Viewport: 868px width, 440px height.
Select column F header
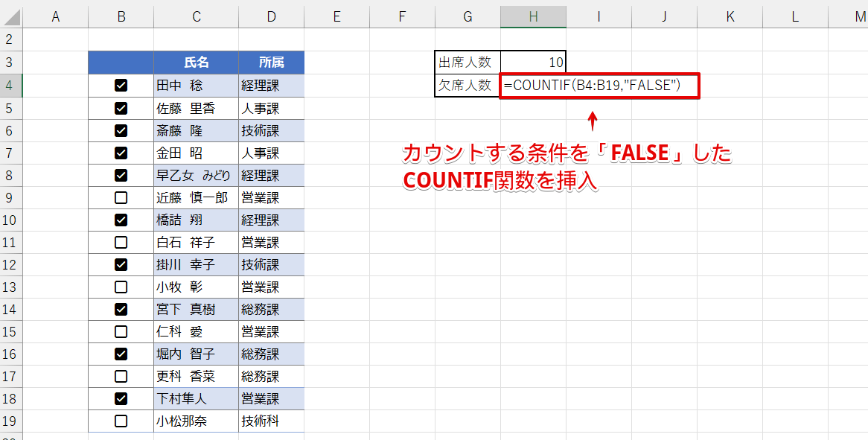403,17
